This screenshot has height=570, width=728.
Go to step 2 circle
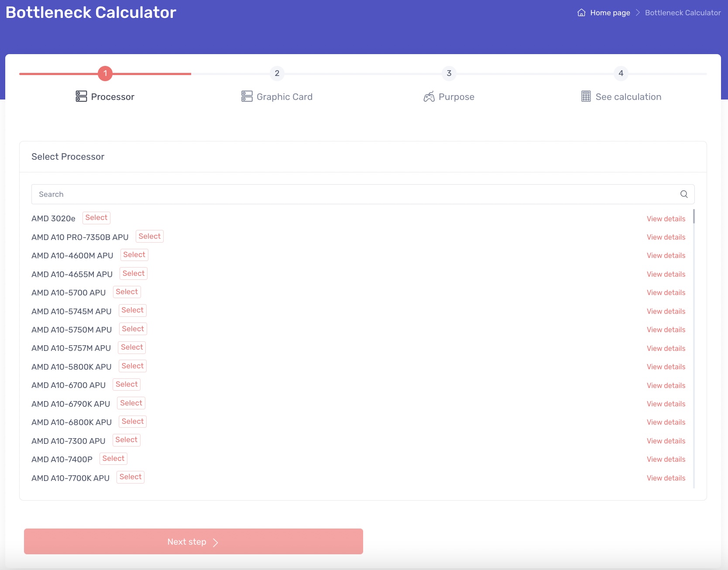coord(277,73)
